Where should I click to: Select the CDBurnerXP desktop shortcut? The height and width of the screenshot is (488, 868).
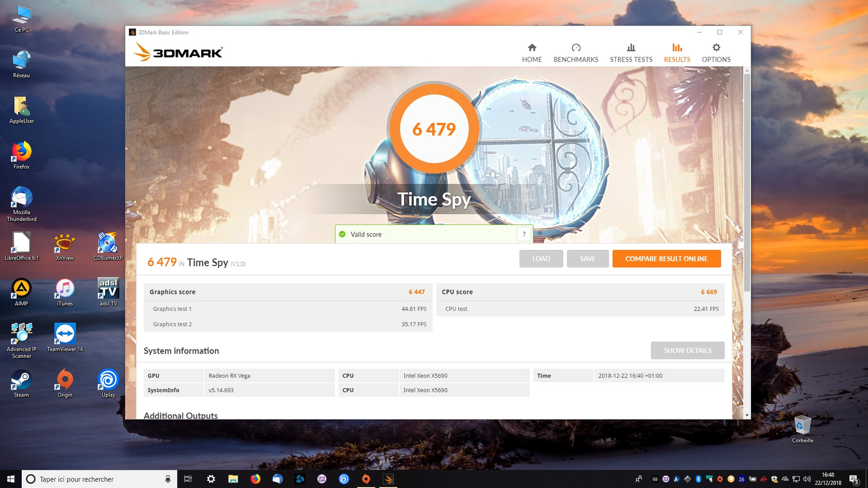(108, 247)
